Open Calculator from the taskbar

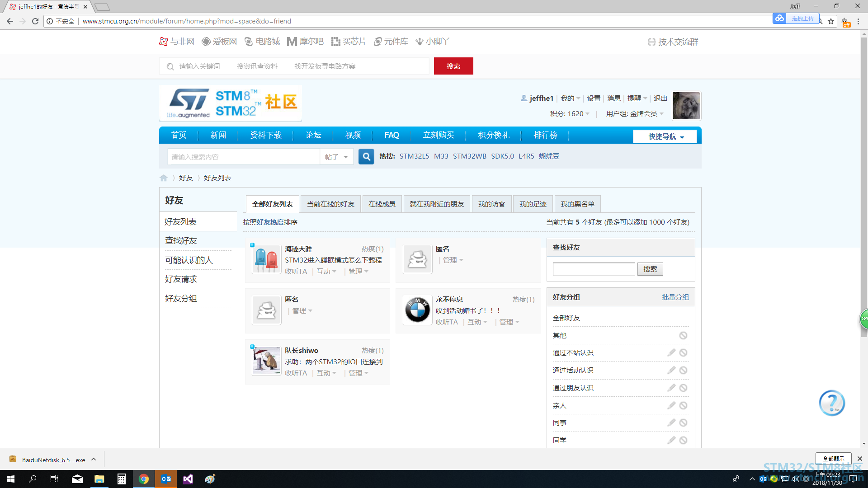tap(122, 479)
